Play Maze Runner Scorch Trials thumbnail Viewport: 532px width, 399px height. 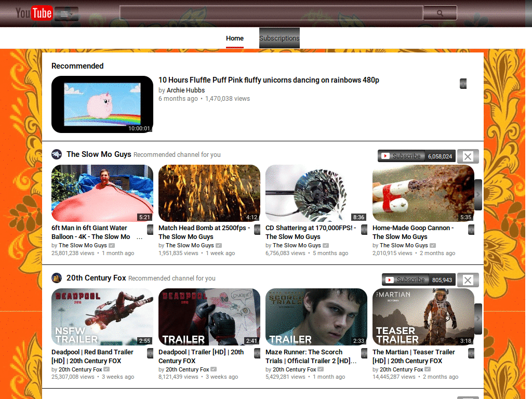click(316, 317)
